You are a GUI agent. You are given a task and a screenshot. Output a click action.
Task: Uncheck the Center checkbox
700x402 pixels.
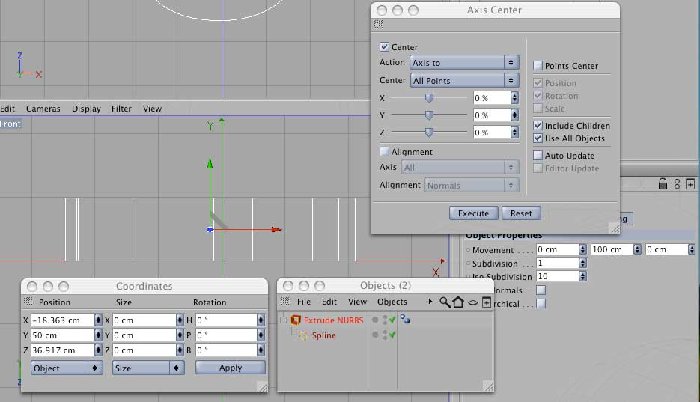coord(384,47)
